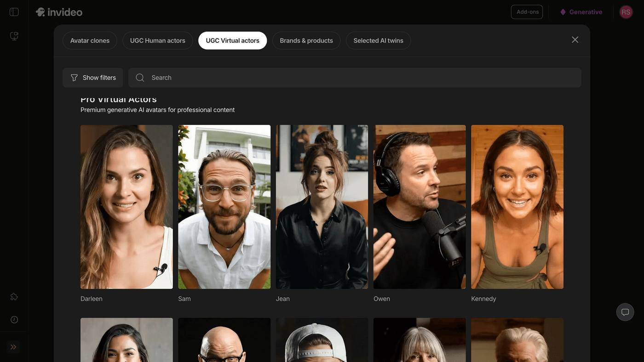Click the invideo logo
The width and height of the screenshot is (644, 362).
[59, 12]
